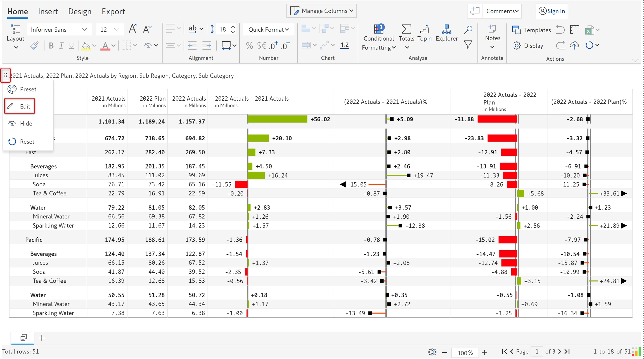This screenshot has width=644, height=359.
Task: Click the format painter icon
Action: coord(34,46)
